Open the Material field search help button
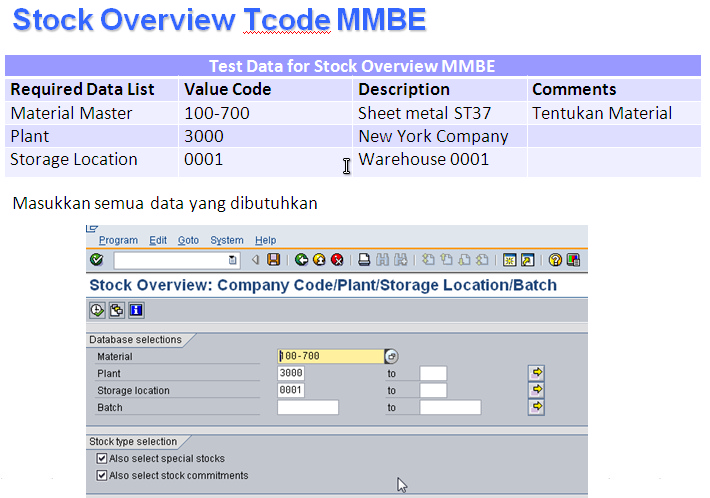 [391, 356]
